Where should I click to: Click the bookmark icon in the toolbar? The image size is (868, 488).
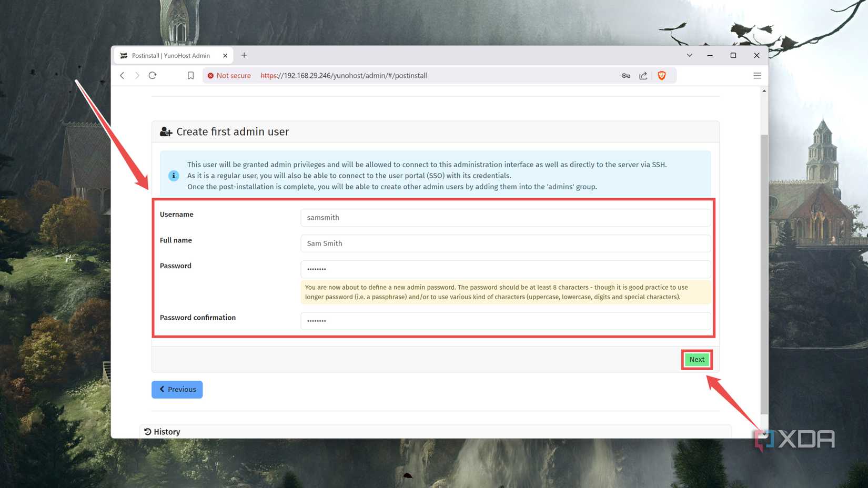[x=190, y=75]
